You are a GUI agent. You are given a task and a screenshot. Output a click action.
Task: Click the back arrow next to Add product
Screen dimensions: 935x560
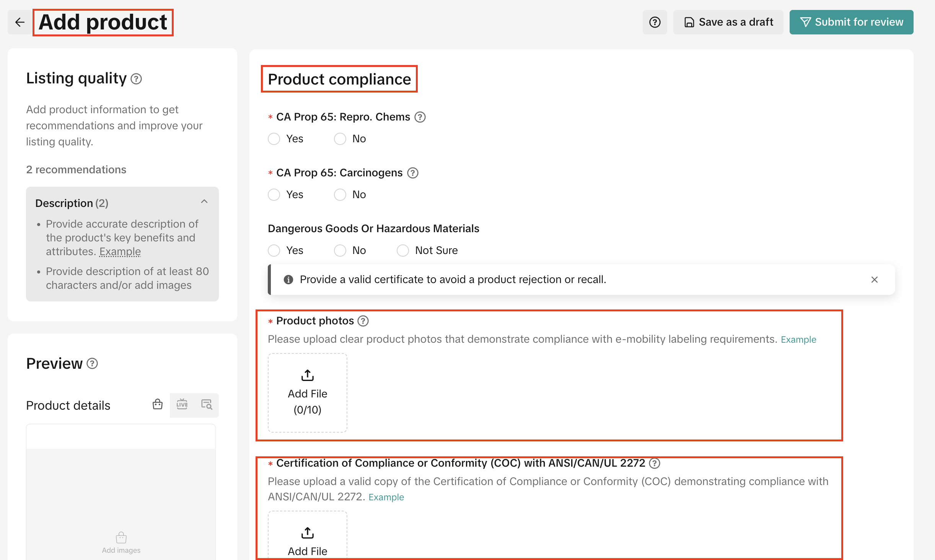20,22
